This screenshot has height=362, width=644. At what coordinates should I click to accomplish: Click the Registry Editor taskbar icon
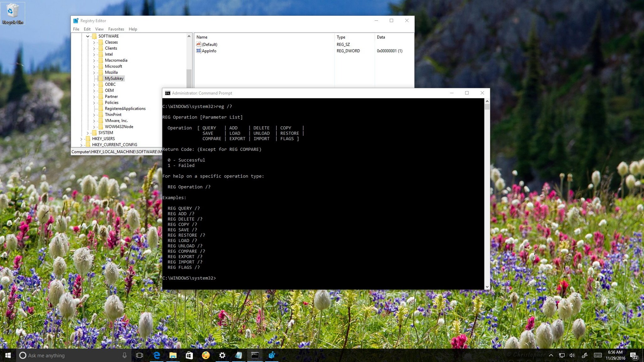click(272, 355)
